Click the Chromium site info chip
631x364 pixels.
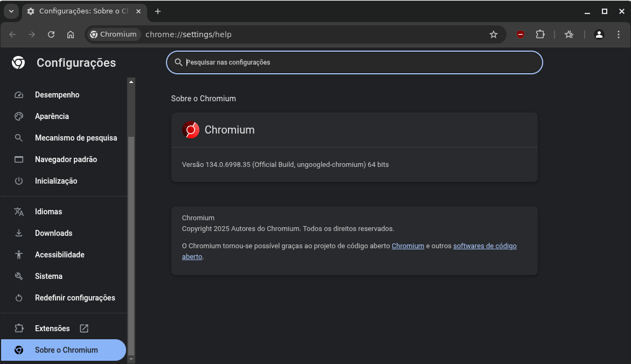pos(114,34)
